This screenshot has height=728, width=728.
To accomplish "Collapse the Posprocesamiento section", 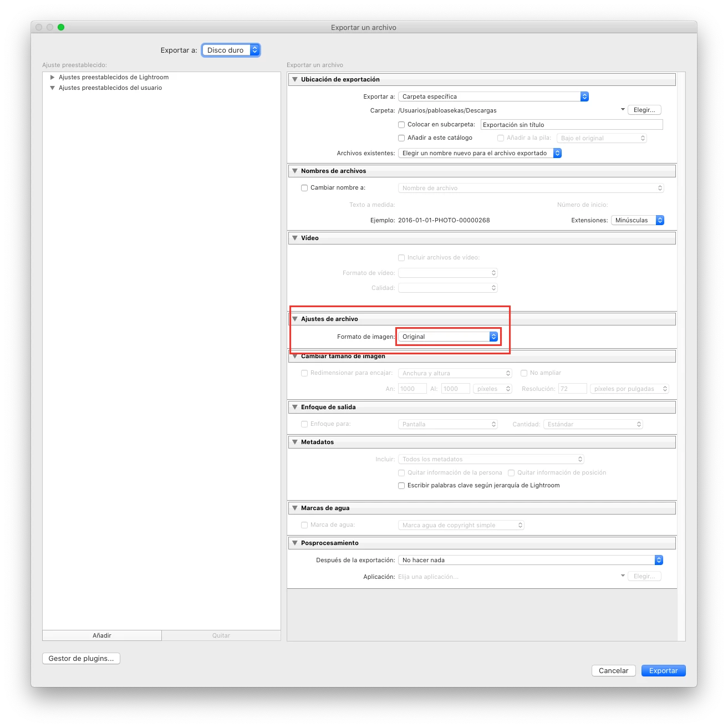I will pos(295,543).
